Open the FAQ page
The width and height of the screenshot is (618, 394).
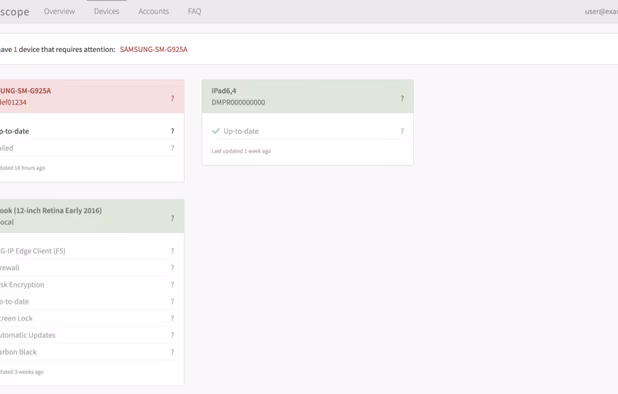click(x=194, y=11)
